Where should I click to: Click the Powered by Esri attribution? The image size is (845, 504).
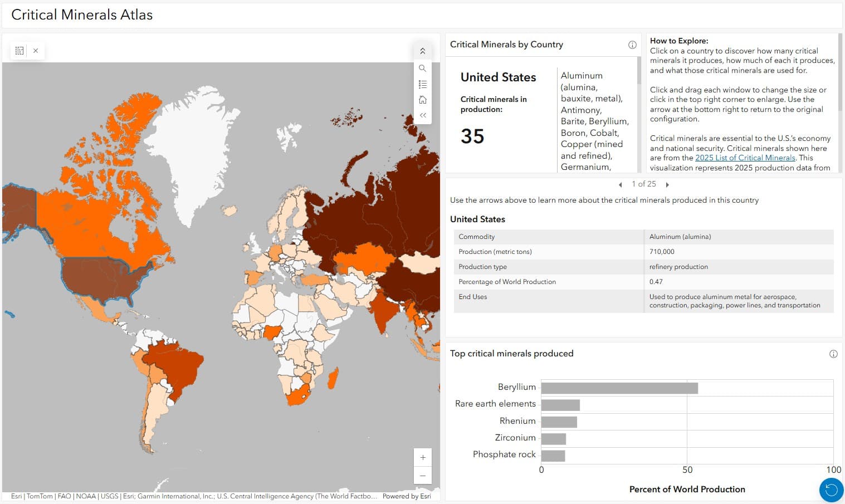click(x=407, y=496)
